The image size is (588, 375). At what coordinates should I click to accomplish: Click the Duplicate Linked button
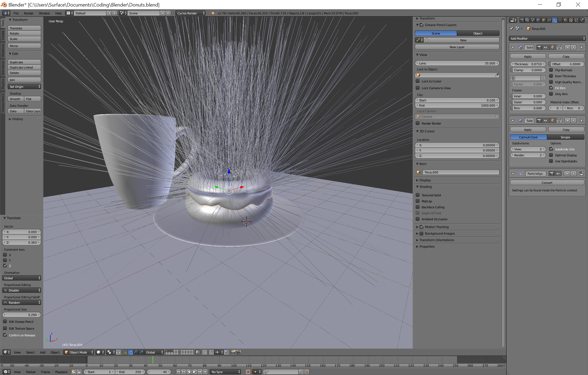pos(24,67)
